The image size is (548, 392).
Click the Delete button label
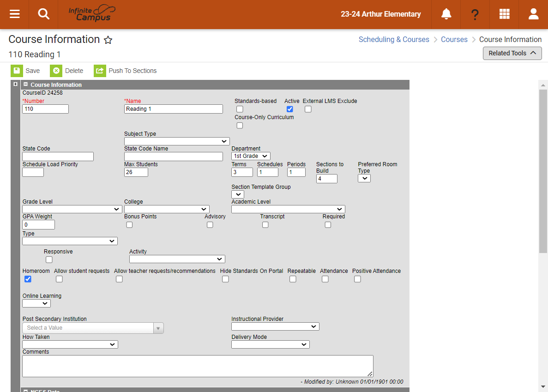(74, 71)
